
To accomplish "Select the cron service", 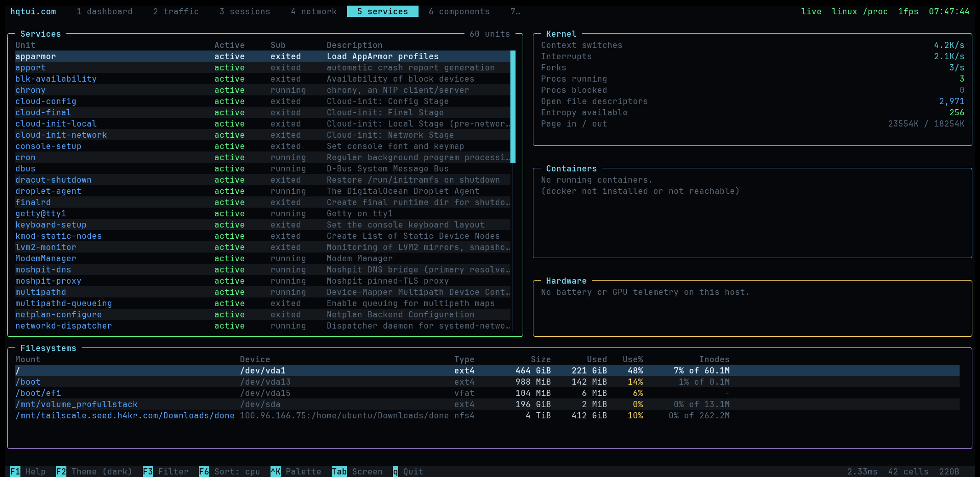I will [263, 157].
